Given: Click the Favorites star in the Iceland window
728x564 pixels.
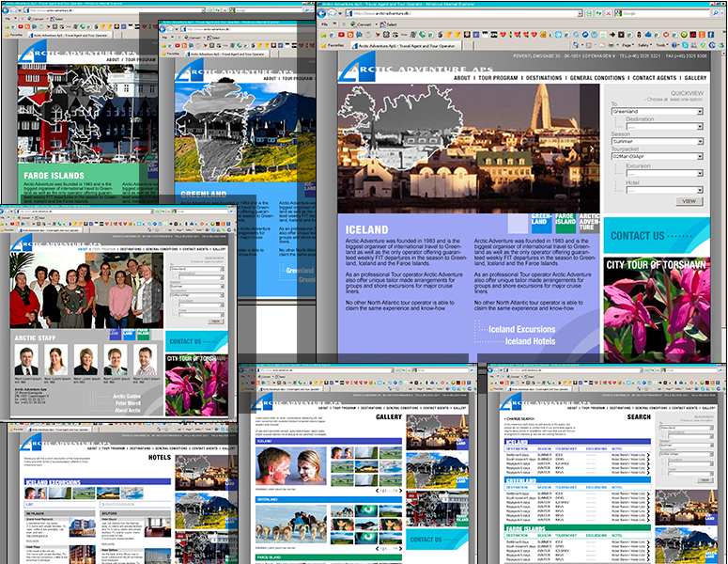Looking at the screenshot, I should [x=323, y=46].
